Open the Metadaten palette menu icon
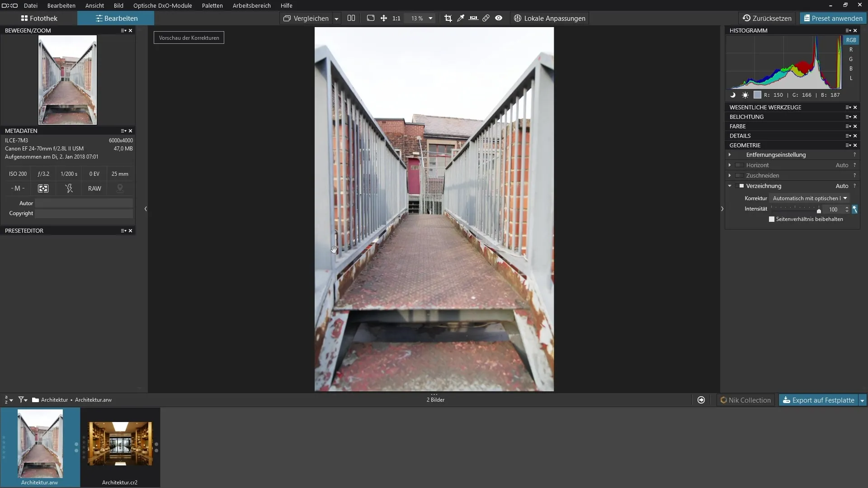868x488 pixels. tap(123, 131)
